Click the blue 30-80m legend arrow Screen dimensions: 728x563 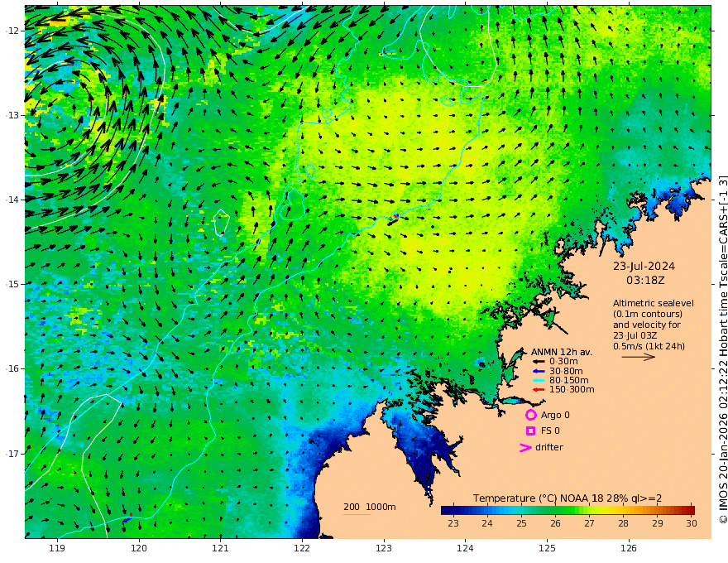pos(538,371)
